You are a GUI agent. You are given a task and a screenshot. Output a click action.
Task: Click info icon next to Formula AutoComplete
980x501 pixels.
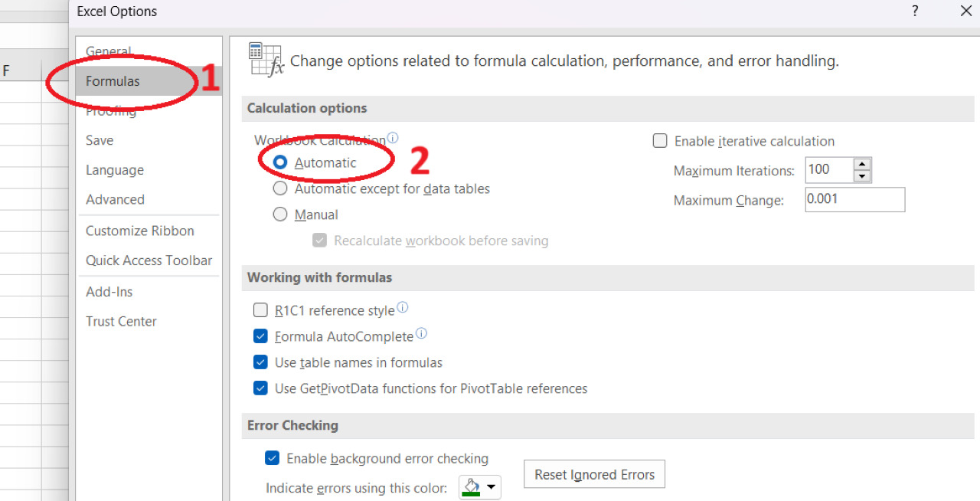coord(421,334)
